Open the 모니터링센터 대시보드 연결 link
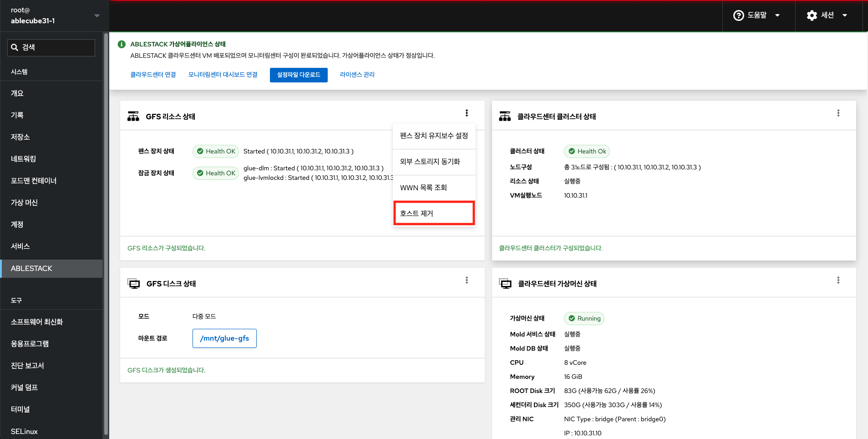This screenshot has height=439, width=868. click(223, 75)
